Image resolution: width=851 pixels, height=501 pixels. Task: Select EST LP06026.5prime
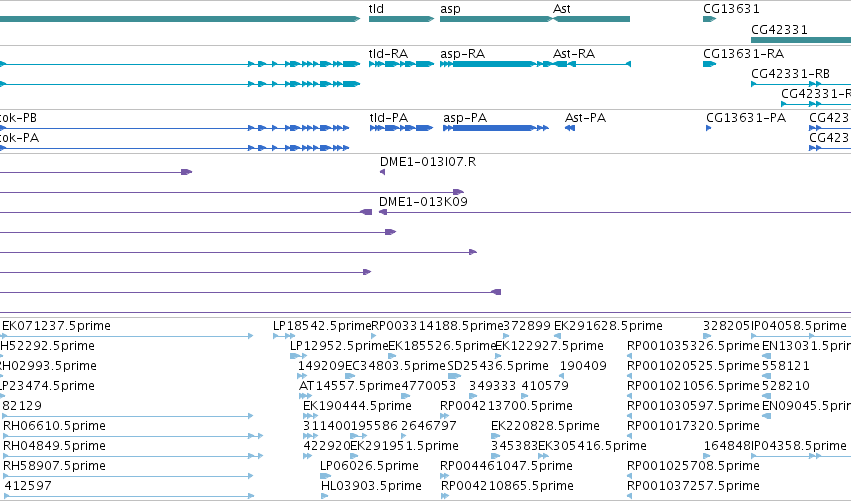click(369, 466)
